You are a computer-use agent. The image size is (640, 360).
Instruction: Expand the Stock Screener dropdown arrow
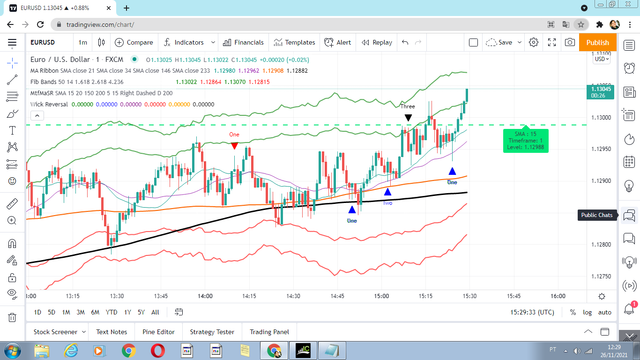coord(84,332)
